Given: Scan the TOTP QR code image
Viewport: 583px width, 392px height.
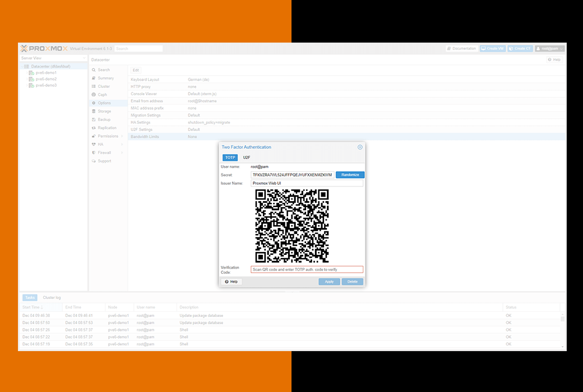Looking at the screenshot, I should 292,226.
